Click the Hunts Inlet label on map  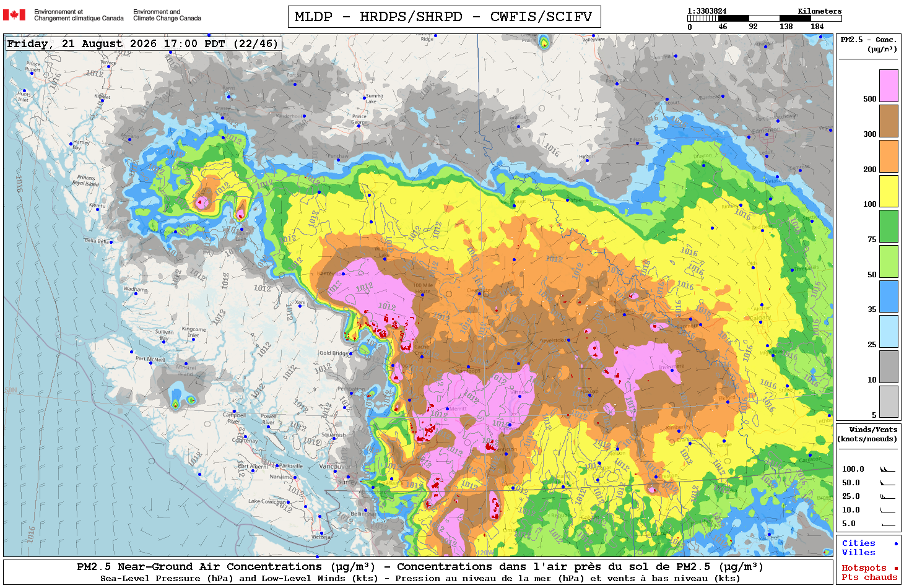coord(24,97)
